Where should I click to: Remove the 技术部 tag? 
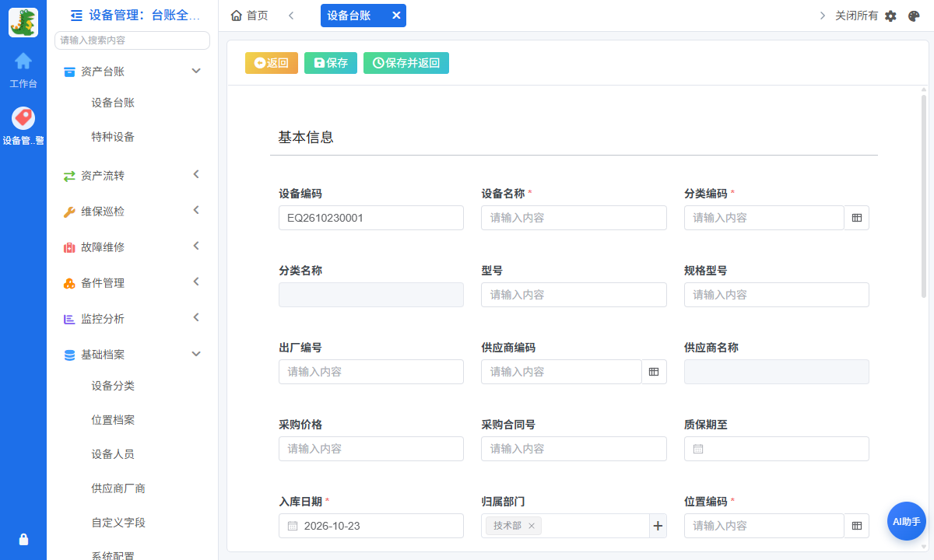532,526
